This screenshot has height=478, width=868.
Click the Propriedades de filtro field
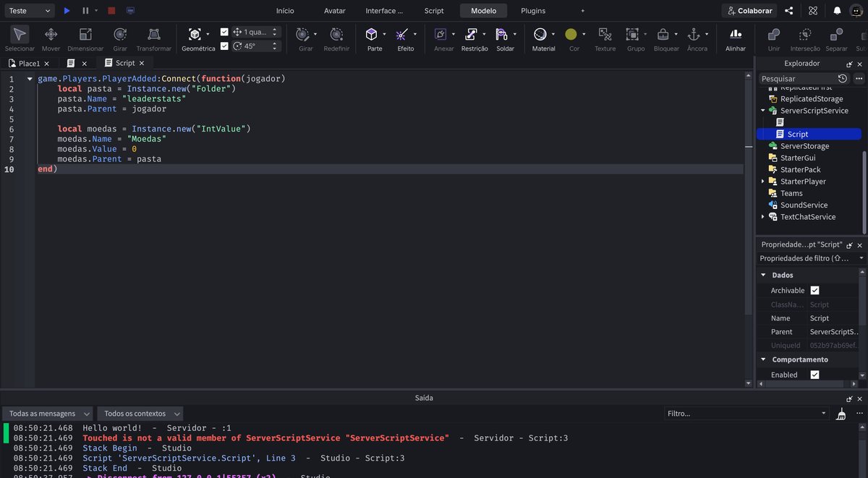tap(810, 258)
